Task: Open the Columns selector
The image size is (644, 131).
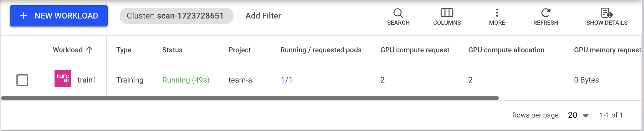Action: [447, 17]
